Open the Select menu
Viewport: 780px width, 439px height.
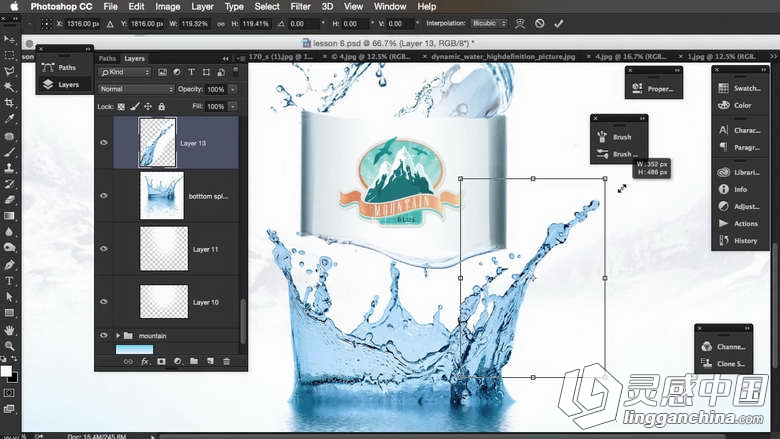click(x=267, y=6)
